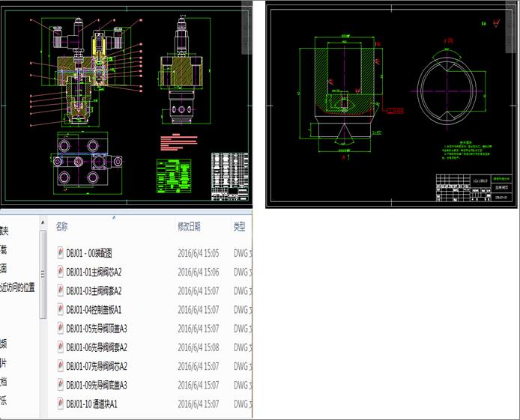The image size is (520, 420).
Task: Select the DBJ01-04控制盖板A1 file name
Action: [x=94, y=310]
